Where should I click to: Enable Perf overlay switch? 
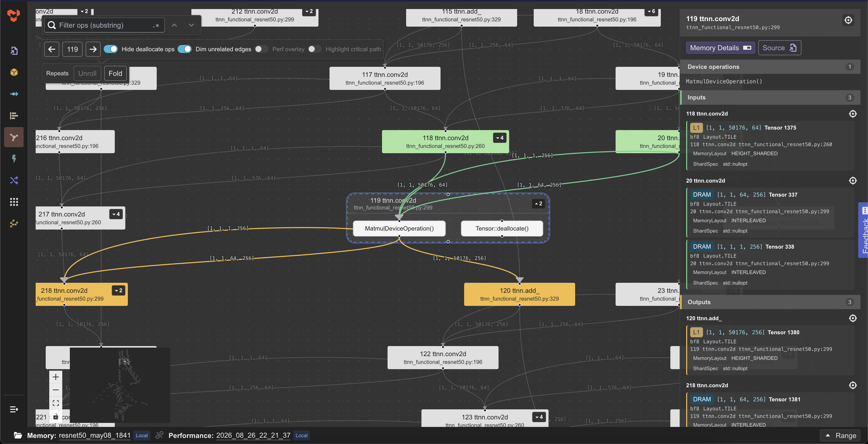[x=261, y=49]
